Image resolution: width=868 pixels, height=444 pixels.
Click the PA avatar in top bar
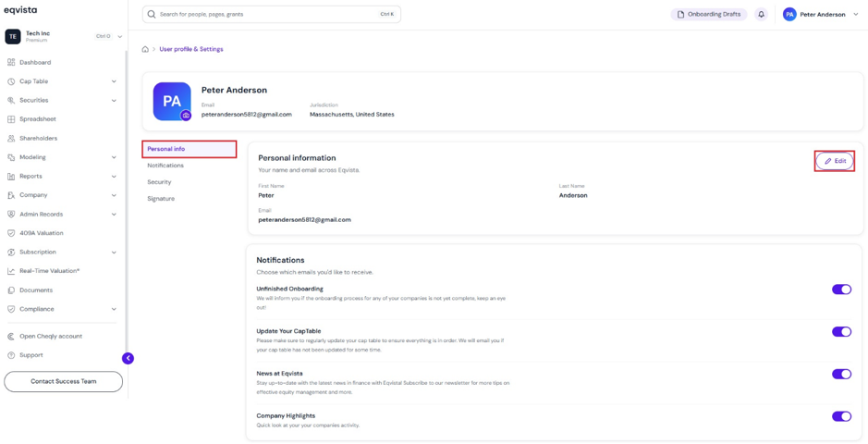(x=789, y=15)
